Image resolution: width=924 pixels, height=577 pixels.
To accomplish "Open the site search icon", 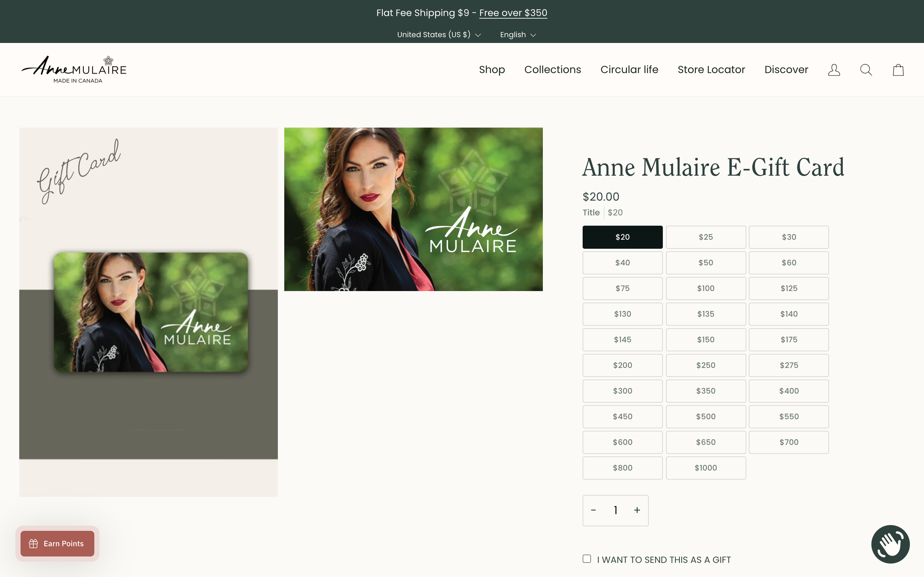I will pos(866,70).
